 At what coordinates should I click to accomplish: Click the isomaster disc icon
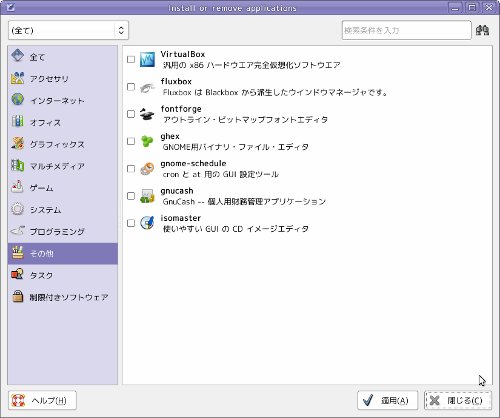coord(147,223)
